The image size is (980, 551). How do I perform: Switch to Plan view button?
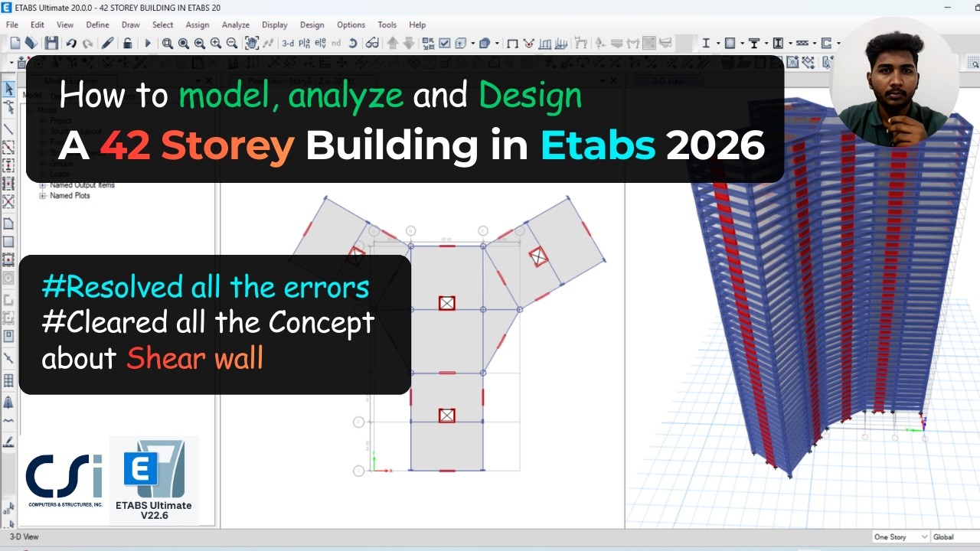click(304, 44)
